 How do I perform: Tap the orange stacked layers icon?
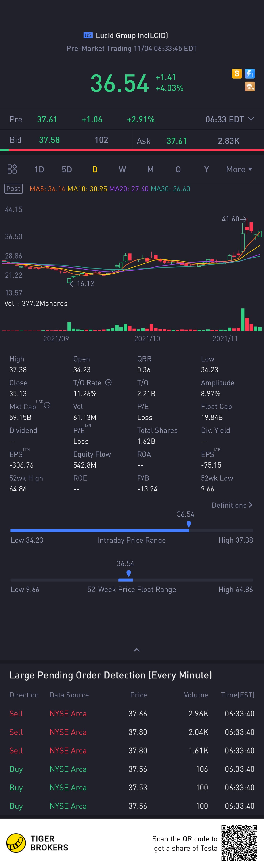(250, 87)
